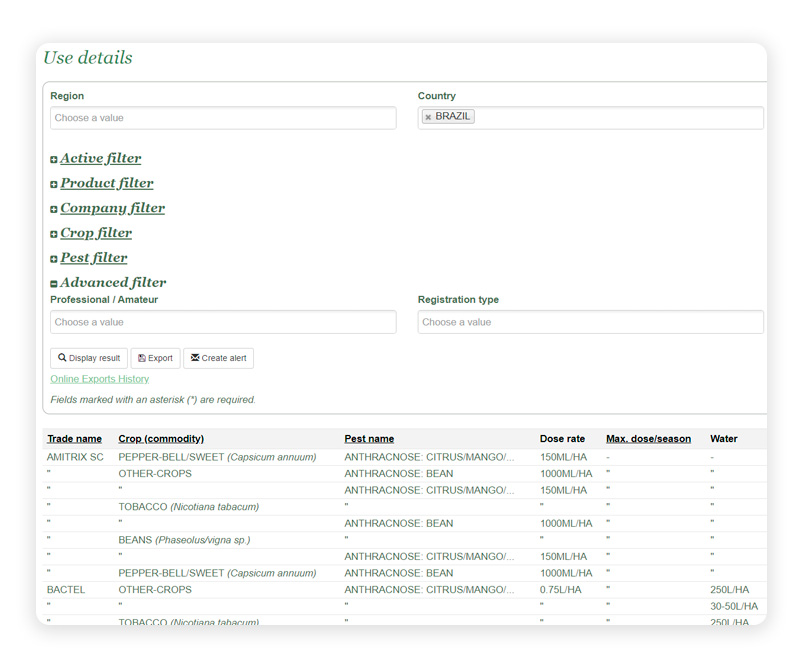
Task: Sort table by Pest name
Action: coord(369,439)
